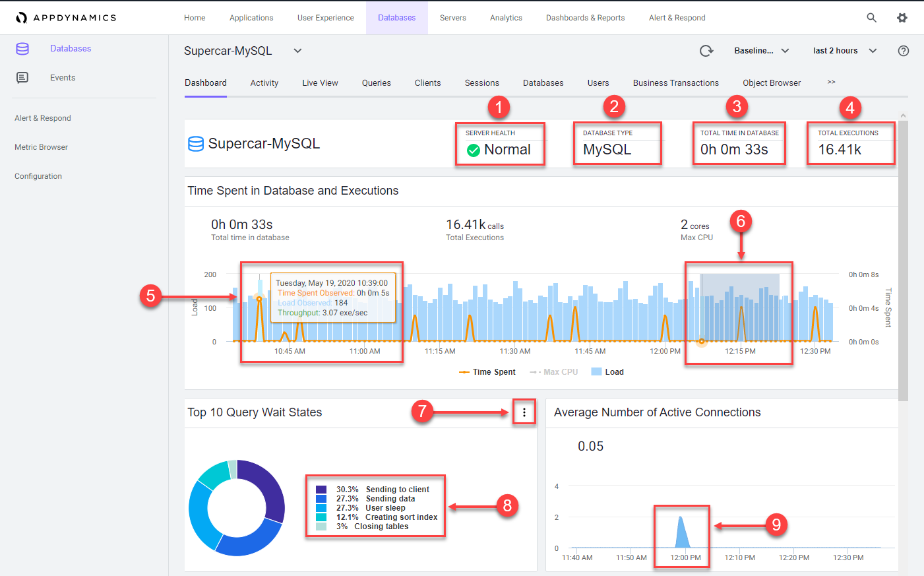Toggle the Max CPU legend series
This screenshot has height=576, width=924.
click(554, 372)
